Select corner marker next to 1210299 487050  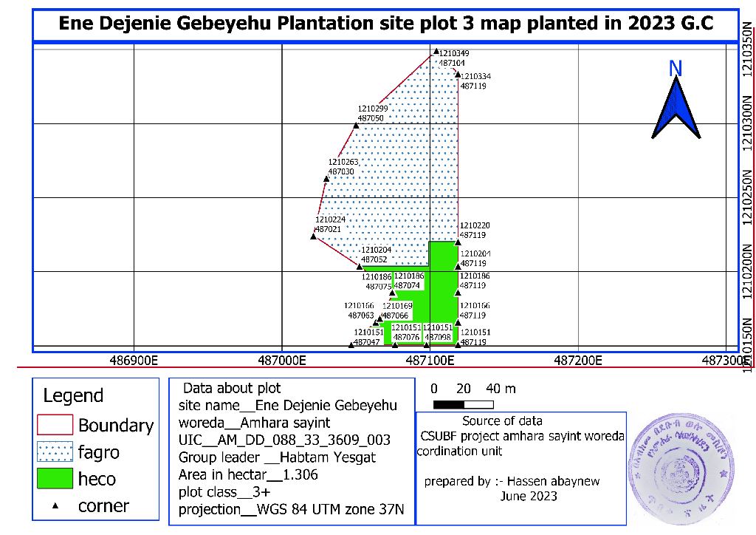pos(356,124)
